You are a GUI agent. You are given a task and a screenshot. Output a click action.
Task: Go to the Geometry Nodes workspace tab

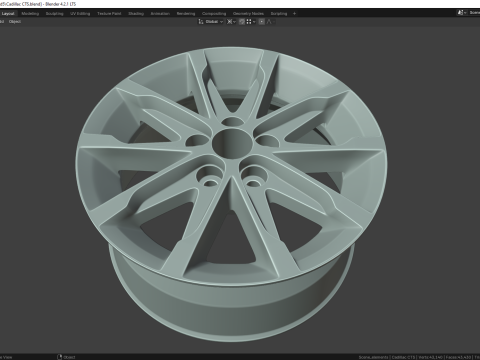pyautogui.click(x=248, y=14)
